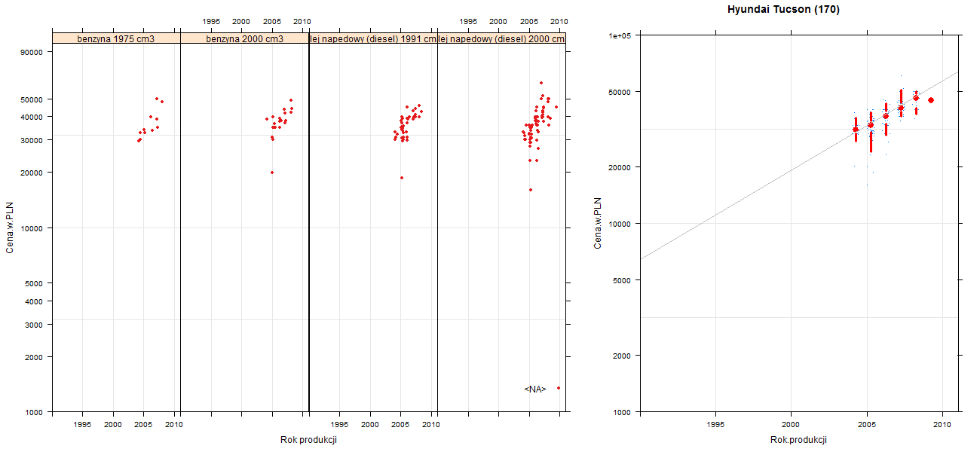The width and height of the screenshot is (980, 452).
Task: Click the lowest outlier point in benzyna 2000 cm3 panel
Action: click(x=272, y=173)
